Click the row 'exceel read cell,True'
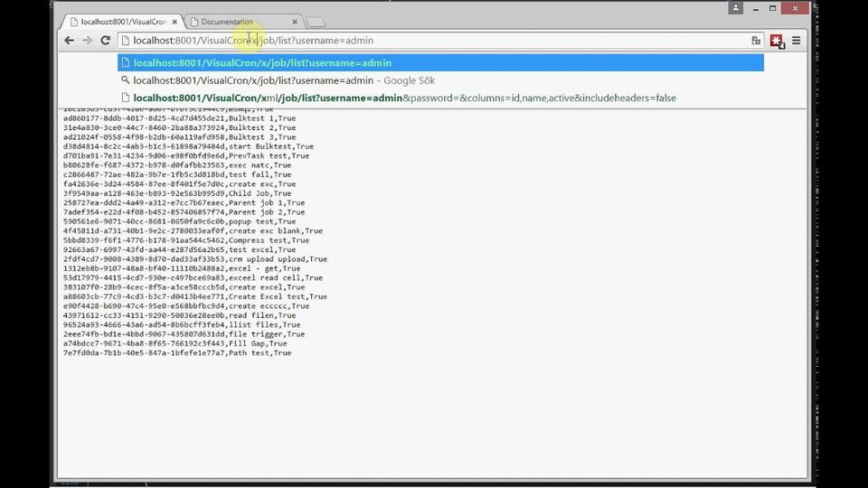Viewport: 868px width, 488px height. click(x=193, y=278)
